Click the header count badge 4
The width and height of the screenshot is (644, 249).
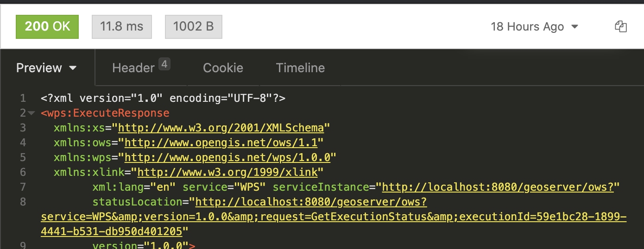point(164,64)
